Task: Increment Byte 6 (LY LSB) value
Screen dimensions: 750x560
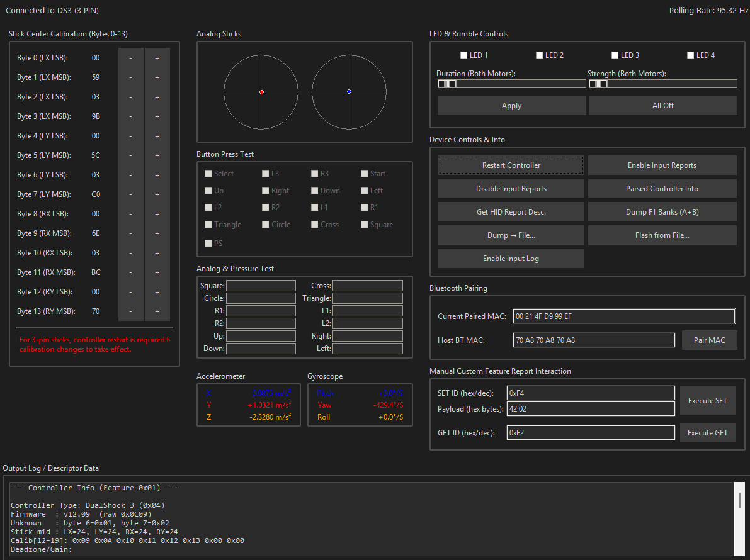Action: tap(157, 175)
